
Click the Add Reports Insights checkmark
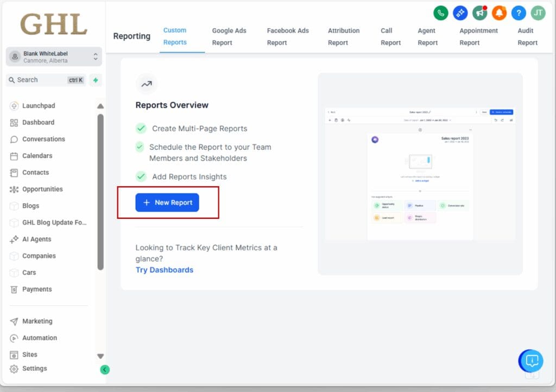pyautogui.click(x=140, y=176)
